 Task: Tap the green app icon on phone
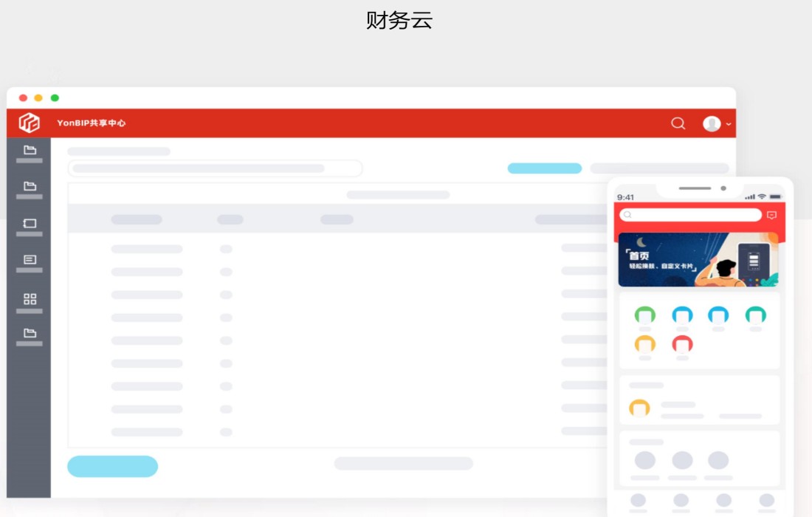point(644,315)
